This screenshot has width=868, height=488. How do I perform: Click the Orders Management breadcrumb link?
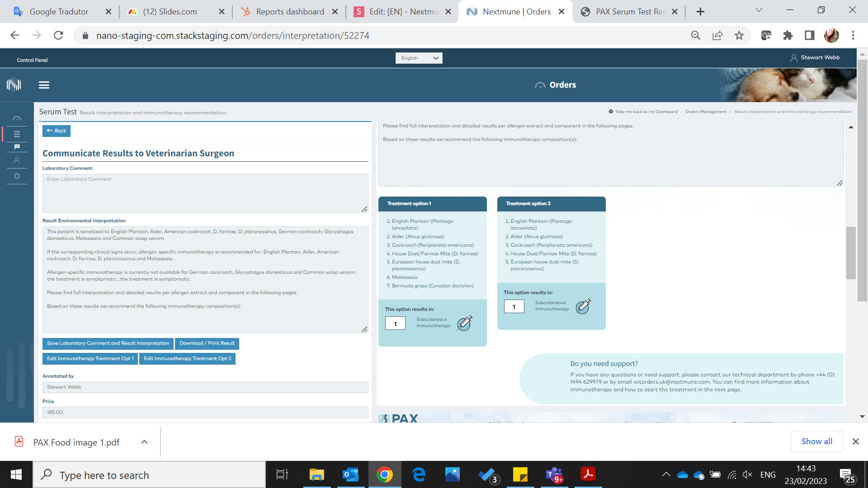[x=706, y=112]
